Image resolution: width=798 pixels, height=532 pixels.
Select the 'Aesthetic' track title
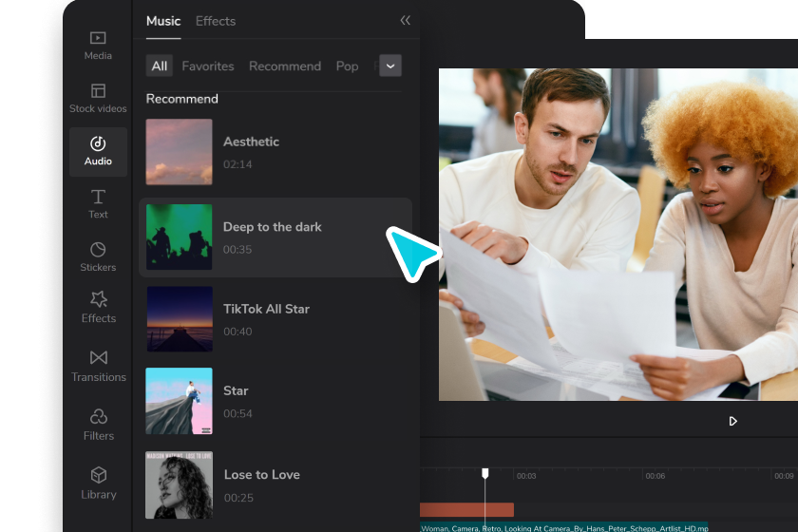point(251,142)
